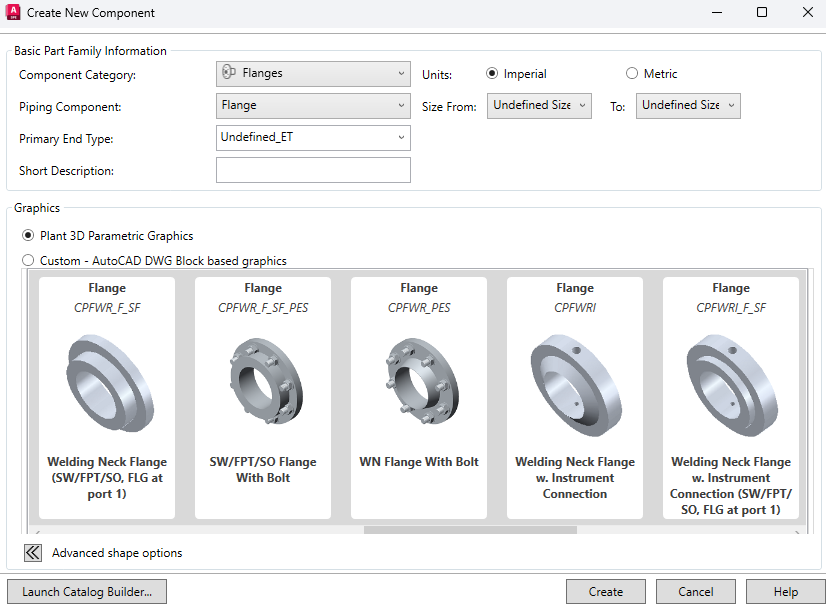
Task: Enable Custom AutoCAD DWG Block based graphics
Action: pos(28,261)
